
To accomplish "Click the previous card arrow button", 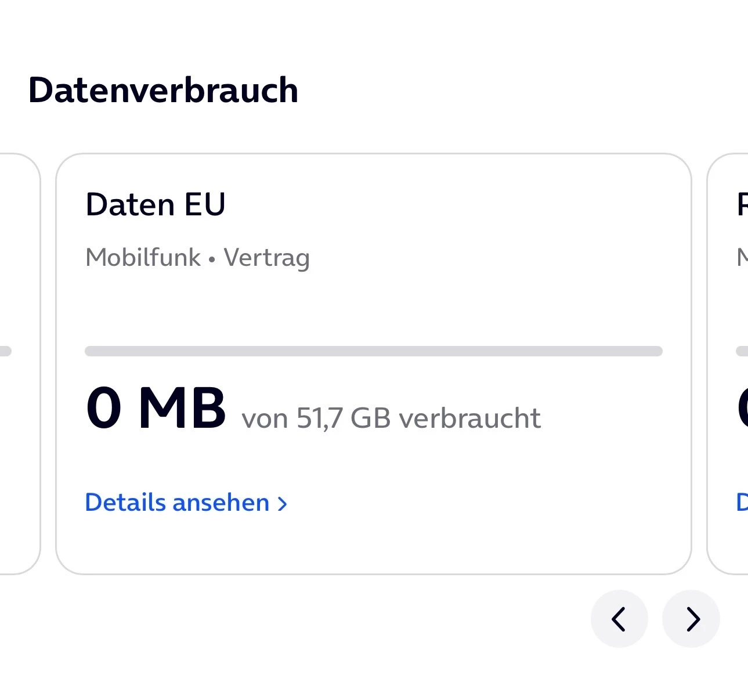I will point(619,619).
